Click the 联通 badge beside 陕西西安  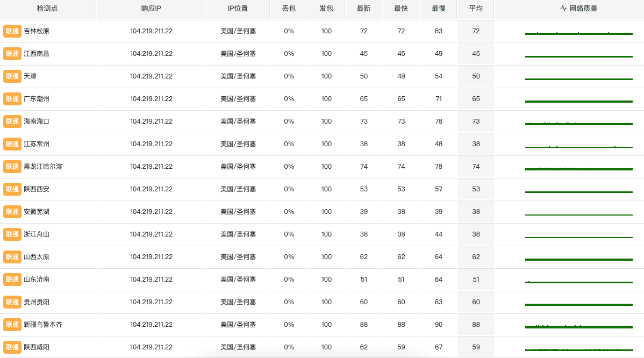click(x=12, y=189)
